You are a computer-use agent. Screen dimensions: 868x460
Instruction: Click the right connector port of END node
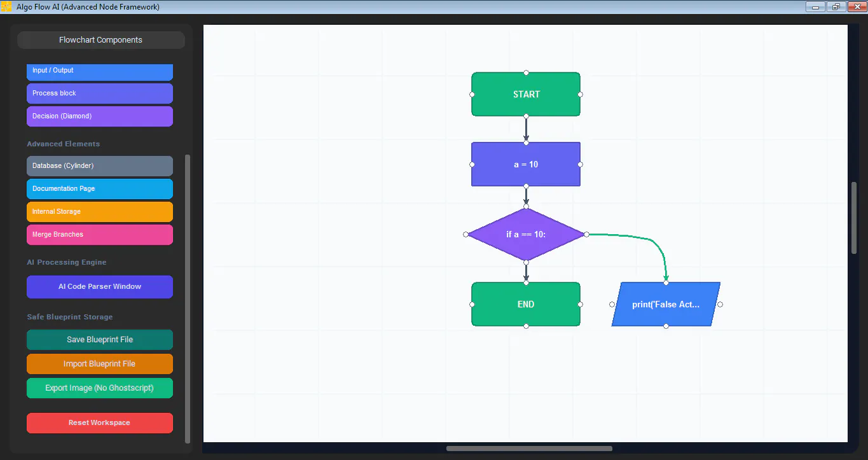(x=580, y=304)
